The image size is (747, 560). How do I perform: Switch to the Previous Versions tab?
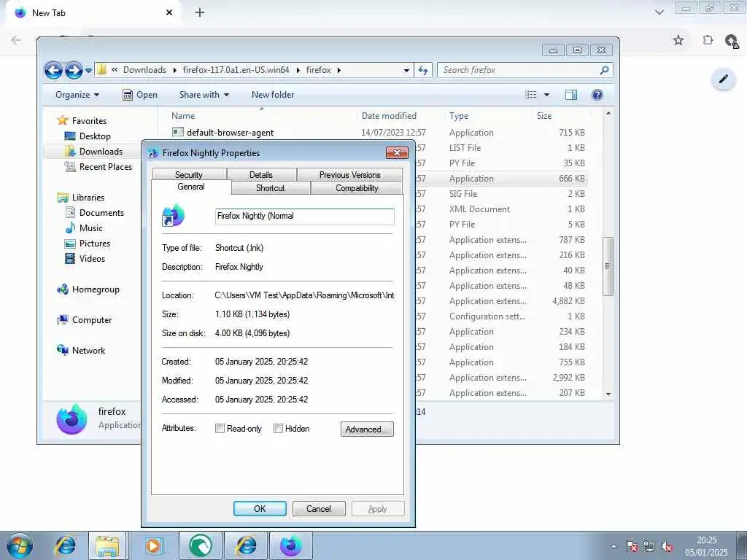point(349,175)
